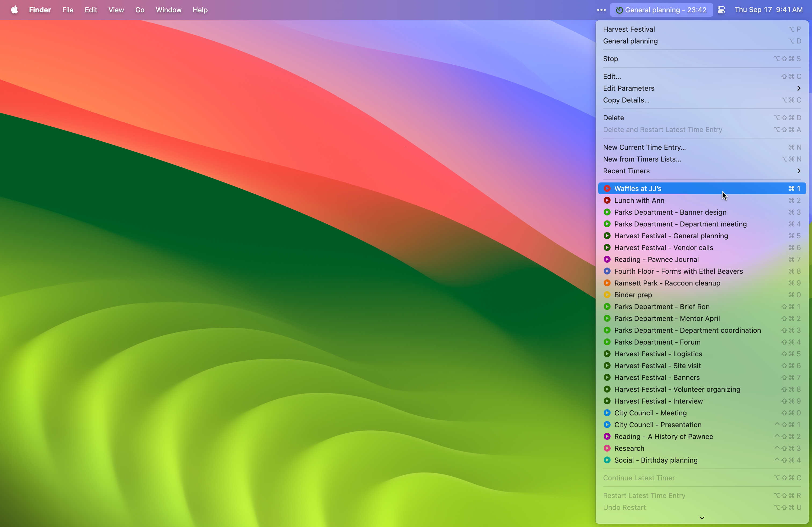Click play icon for Department meeting timer
812x527 pixels.
coord(607,224)
